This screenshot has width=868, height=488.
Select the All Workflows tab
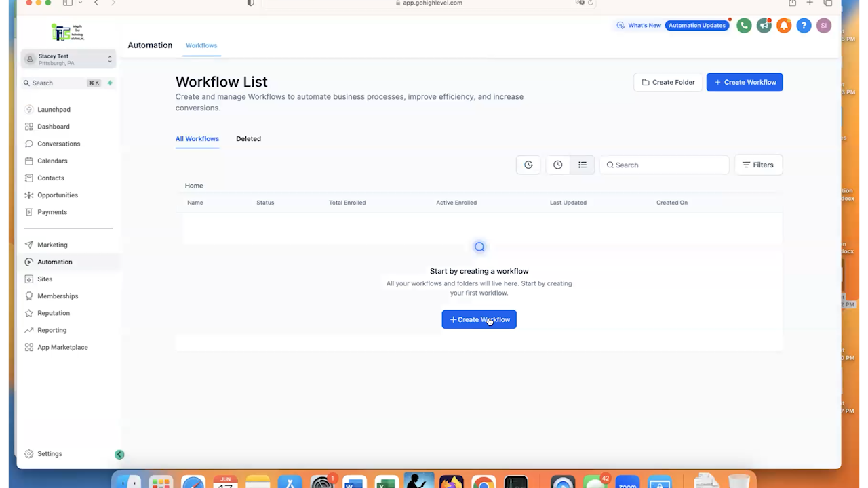tap(197, 138)
